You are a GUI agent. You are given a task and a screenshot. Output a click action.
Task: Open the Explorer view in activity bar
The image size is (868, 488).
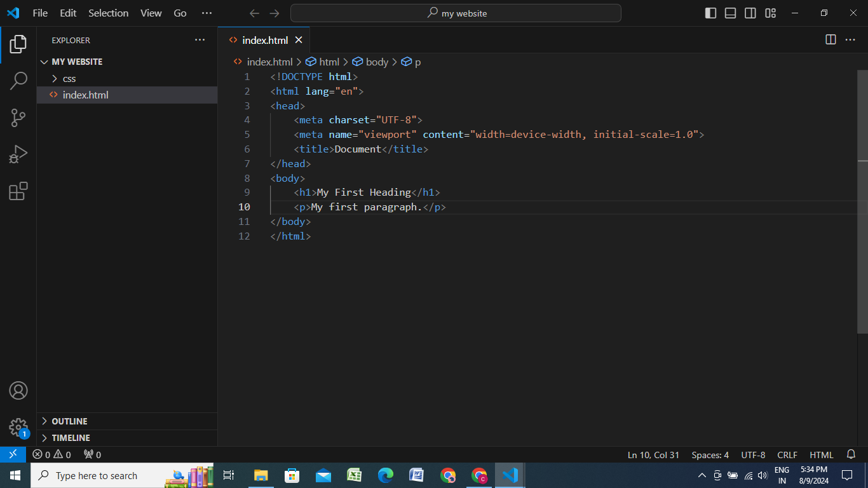click(18, 44)
